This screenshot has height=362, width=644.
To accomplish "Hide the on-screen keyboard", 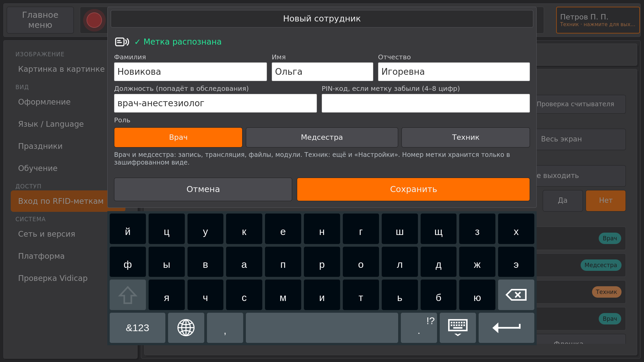I will 458,328.
